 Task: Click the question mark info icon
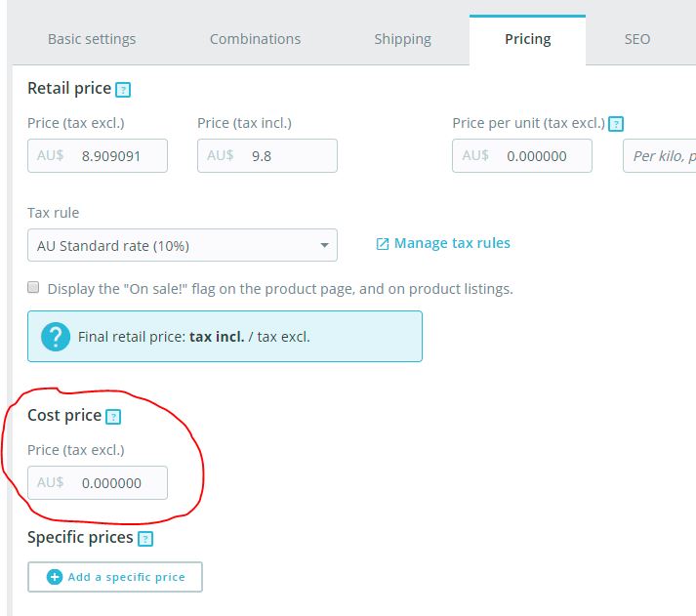[55, 337]
